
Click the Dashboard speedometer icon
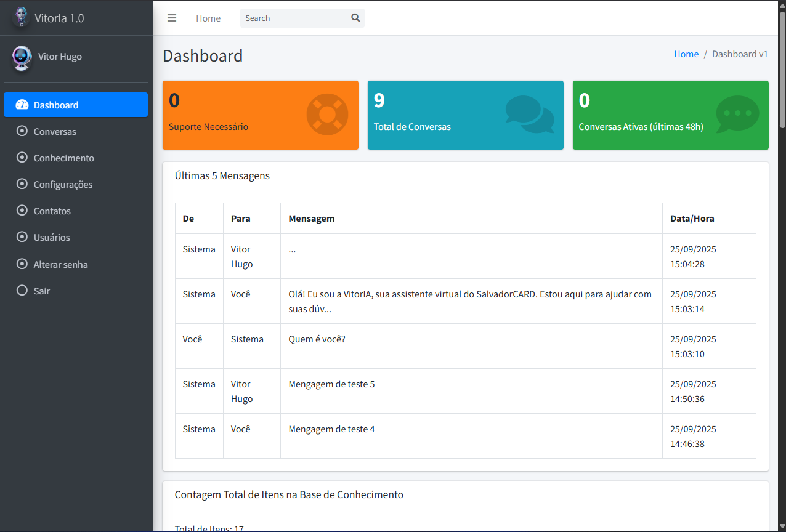[x=22, y=105]
